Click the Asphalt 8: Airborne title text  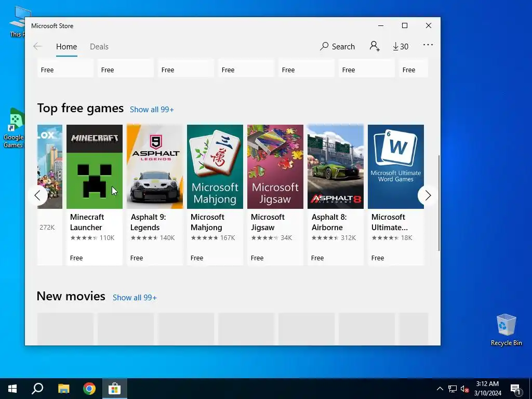(329, 222)
